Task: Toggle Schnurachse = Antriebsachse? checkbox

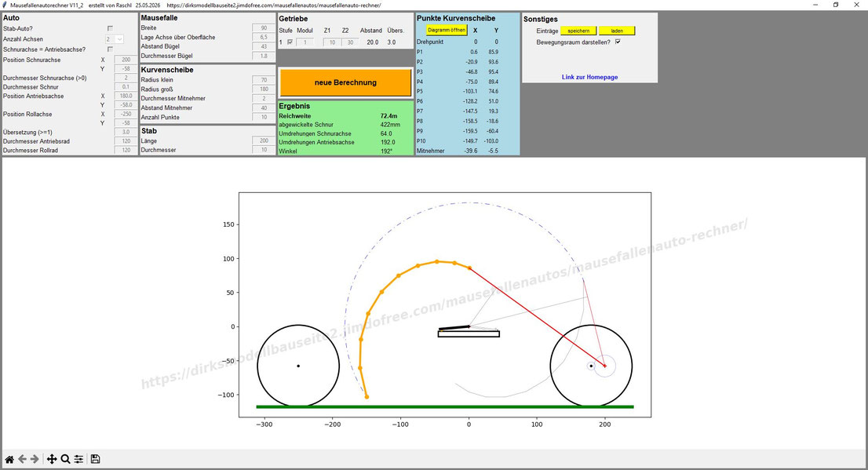Action: [110, 49]
